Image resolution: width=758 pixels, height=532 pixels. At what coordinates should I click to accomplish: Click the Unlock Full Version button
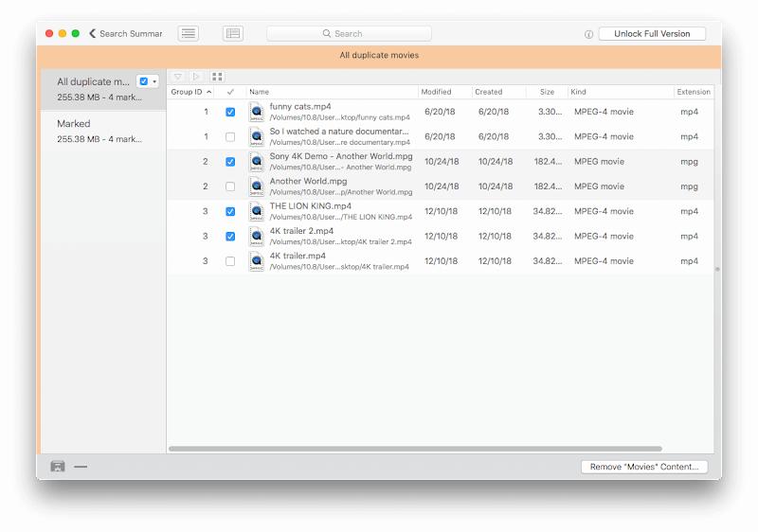click(x=652, y=34)
